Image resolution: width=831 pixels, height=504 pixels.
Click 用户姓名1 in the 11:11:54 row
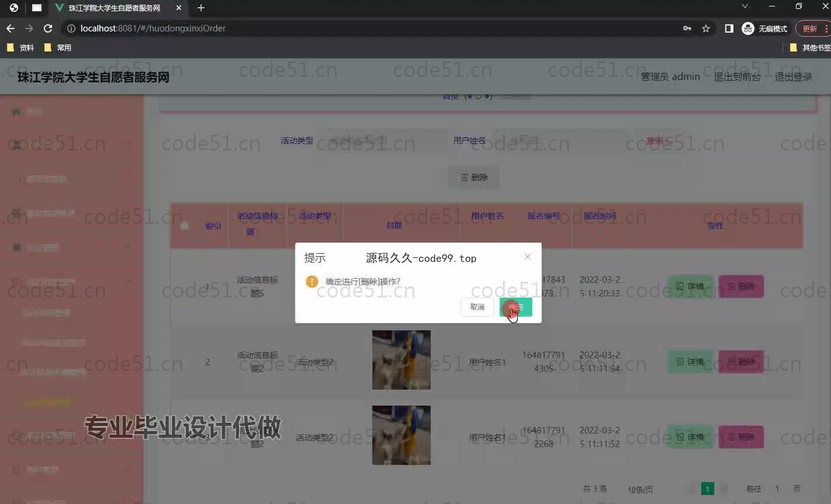487,362
